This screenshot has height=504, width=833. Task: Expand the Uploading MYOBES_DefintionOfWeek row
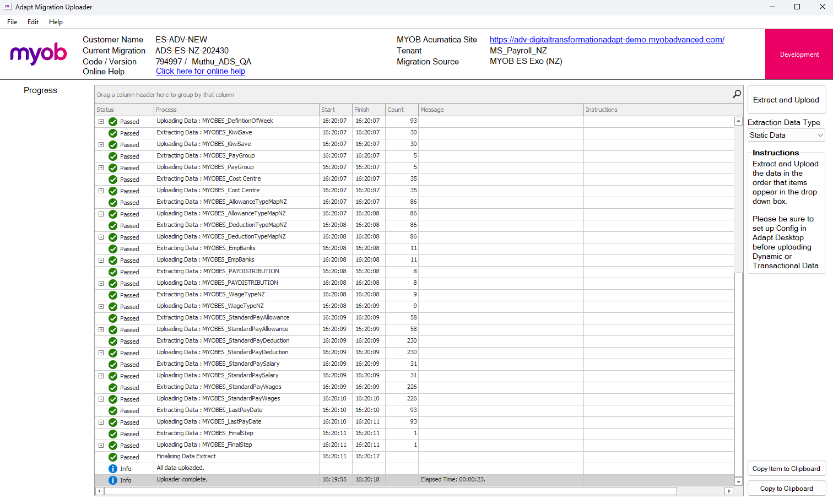click(x=101, y=121)
